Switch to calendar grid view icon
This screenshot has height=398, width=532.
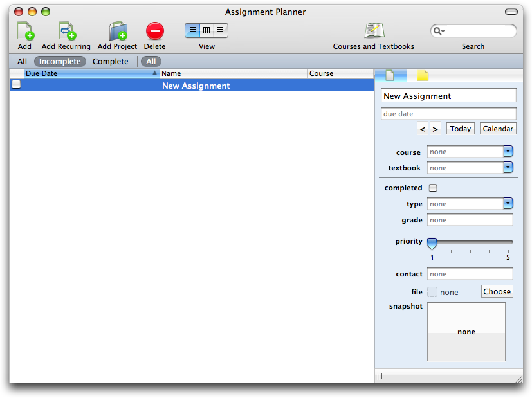[220, 30]
